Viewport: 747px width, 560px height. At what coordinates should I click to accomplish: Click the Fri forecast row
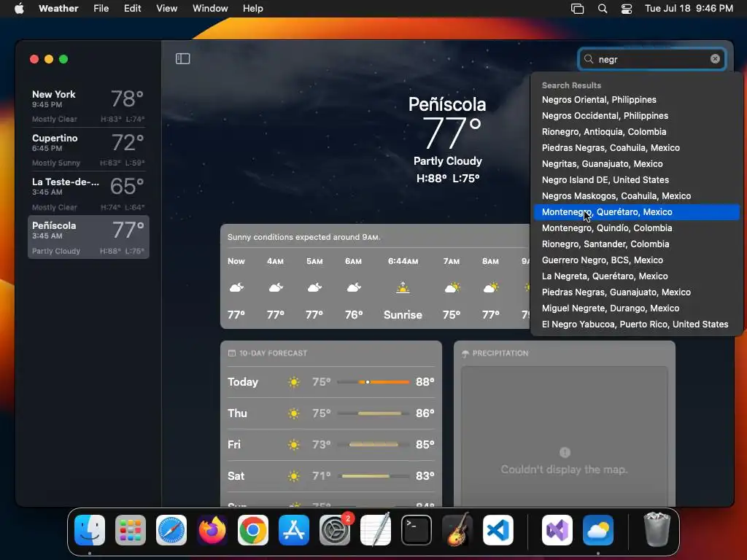coord(331,445)
